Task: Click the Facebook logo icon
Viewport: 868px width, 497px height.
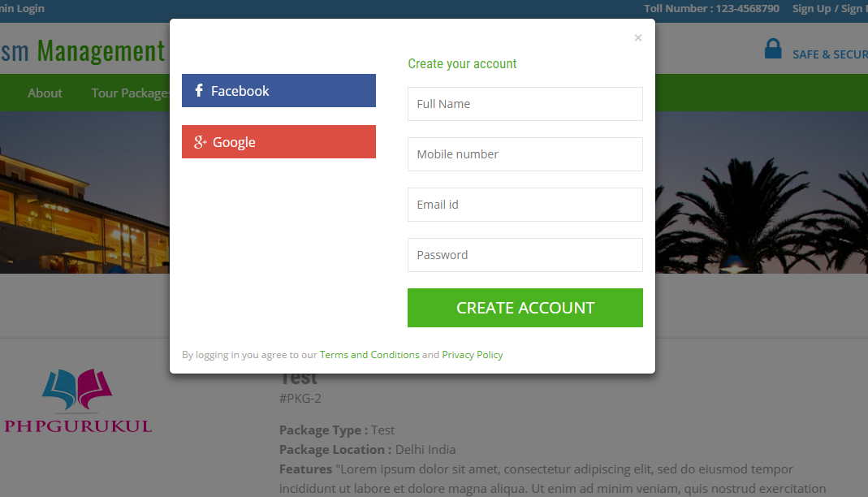Action: (199, 91)
